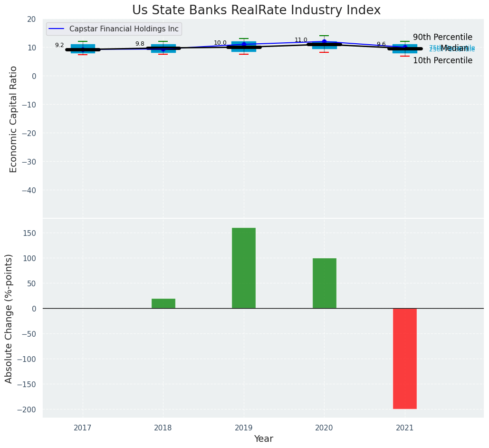
Task: Click the blue line sample in the legend
Action: tap(57, 29)
